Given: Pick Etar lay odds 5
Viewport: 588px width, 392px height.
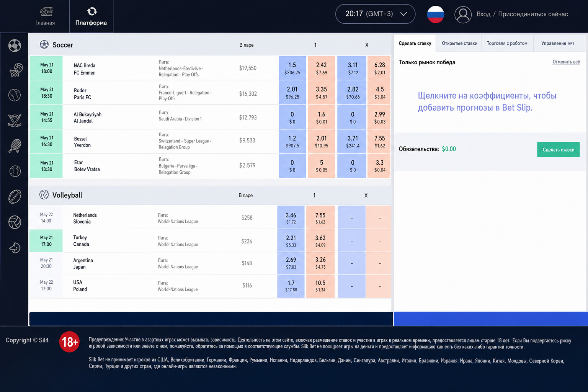Looking at the screenshot, I should [x=321, y=166].
